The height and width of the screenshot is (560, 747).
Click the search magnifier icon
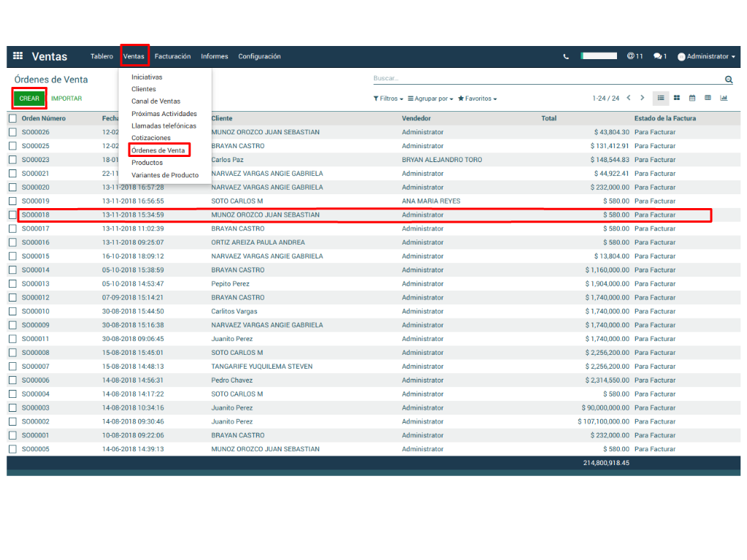click(728, 80)
